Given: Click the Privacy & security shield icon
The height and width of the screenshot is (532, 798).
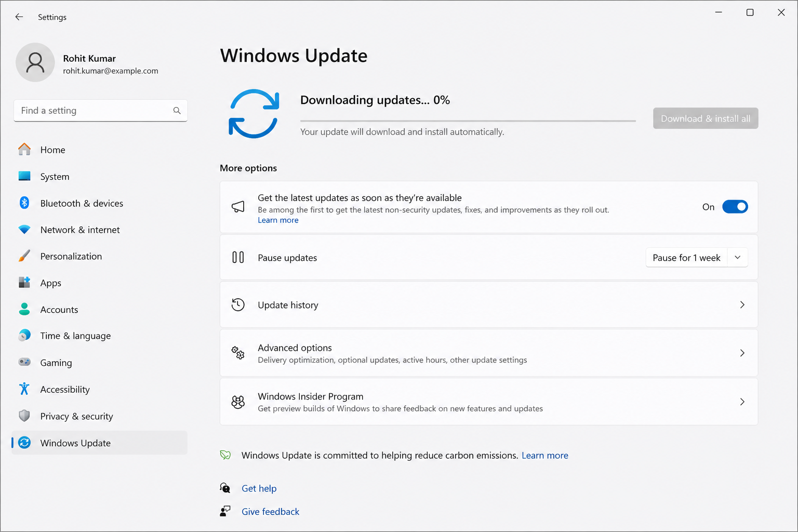Looking at the screenshot, I should click(24, 416).
